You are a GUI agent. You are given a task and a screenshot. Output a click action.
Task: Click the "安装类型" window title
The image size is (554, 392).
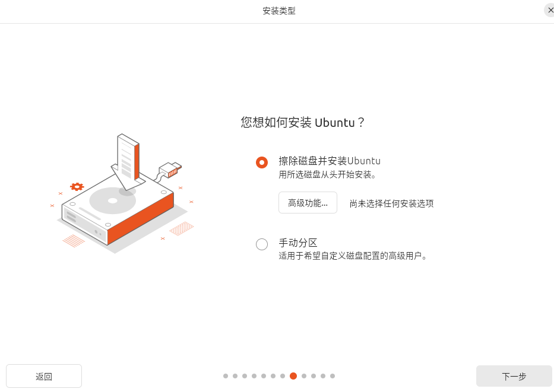pyautogui.click(x=279, y=11)
